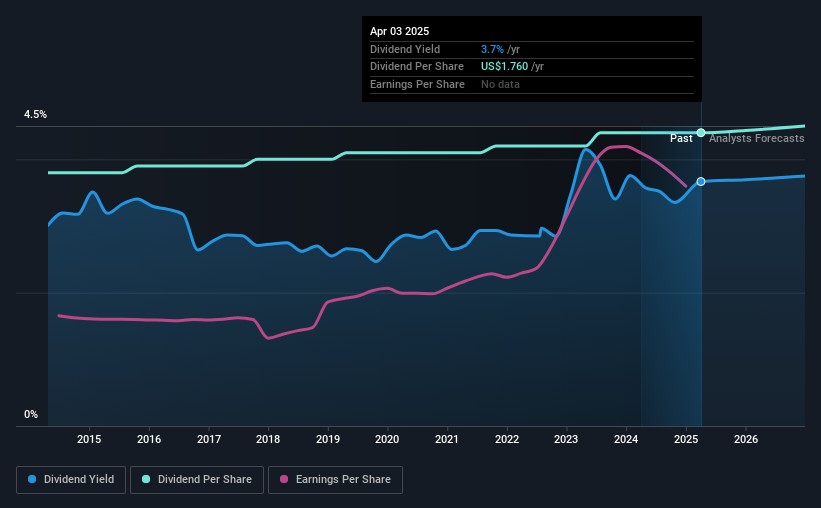
Task: Click the 0% y-axis label
Action: point(31,414)
